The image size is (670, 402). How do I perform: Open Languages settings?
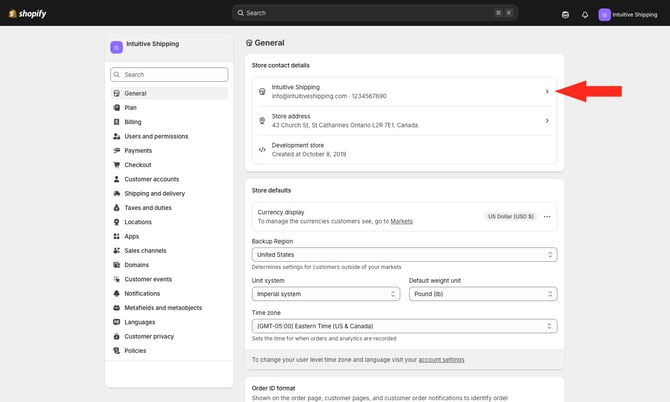pos(169,322)
